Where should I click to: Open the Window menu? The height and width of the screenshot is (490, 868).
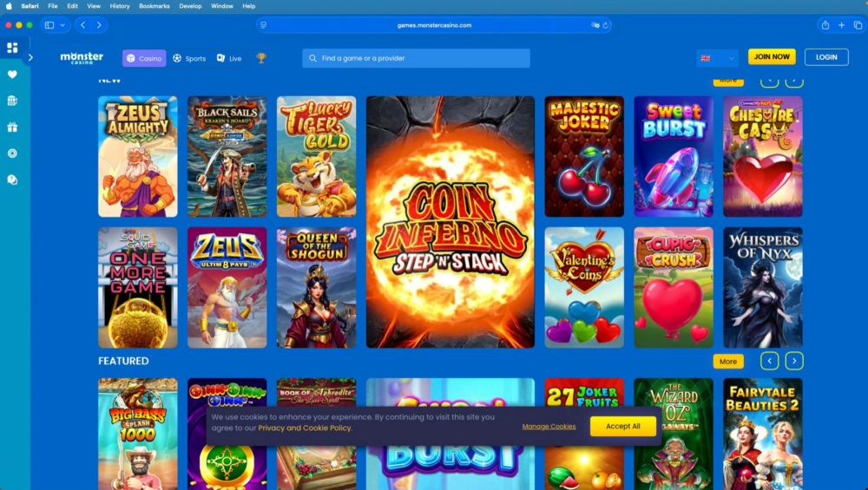(x=222, y=6)
